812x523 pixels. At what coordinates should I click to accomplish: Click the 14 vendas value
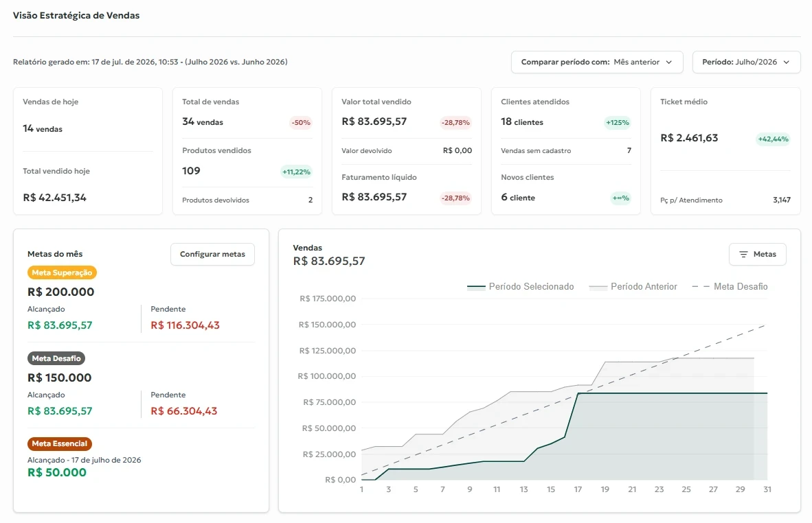[x=43, y=129]
